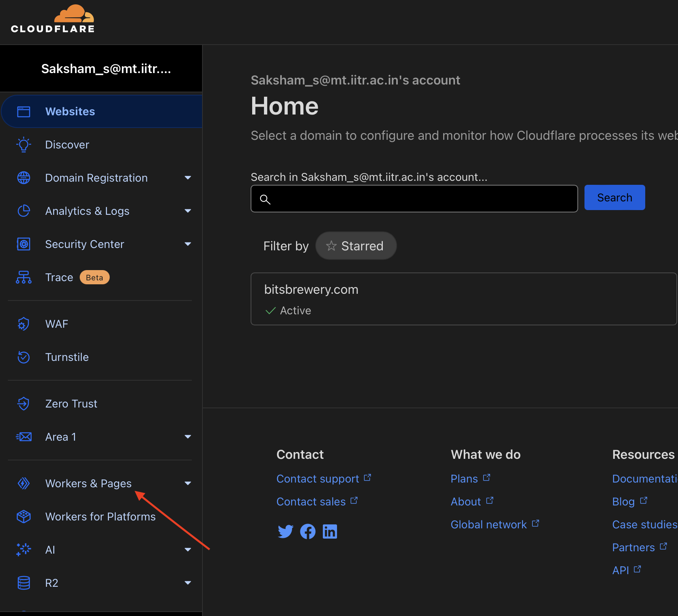Click the external-link icon beside Global network

point(536,524)
